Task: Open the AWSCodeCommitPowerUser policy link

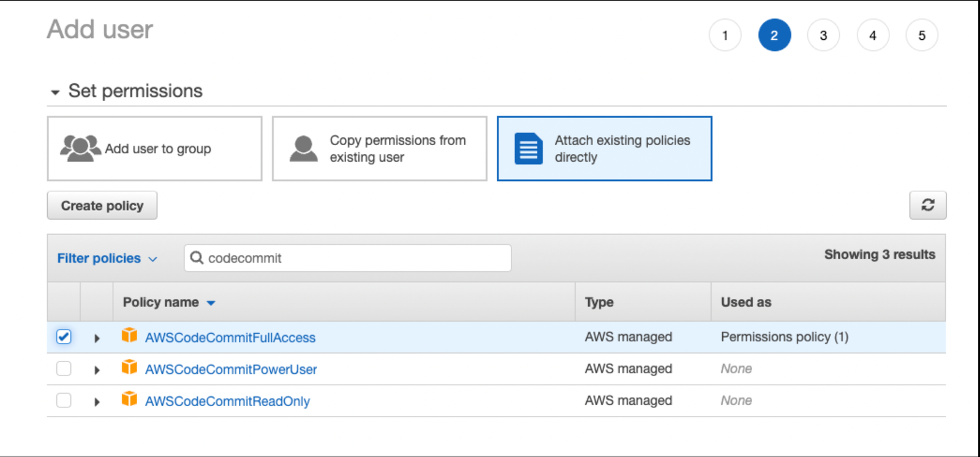Action: coord(231,369)
